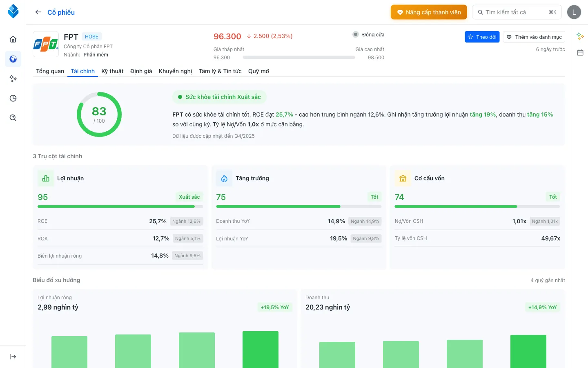Image resolution: width=588 pixels, height=368 pixels.
Task: Open the Home icon in sidebar
Action: [x=13, y=39]
